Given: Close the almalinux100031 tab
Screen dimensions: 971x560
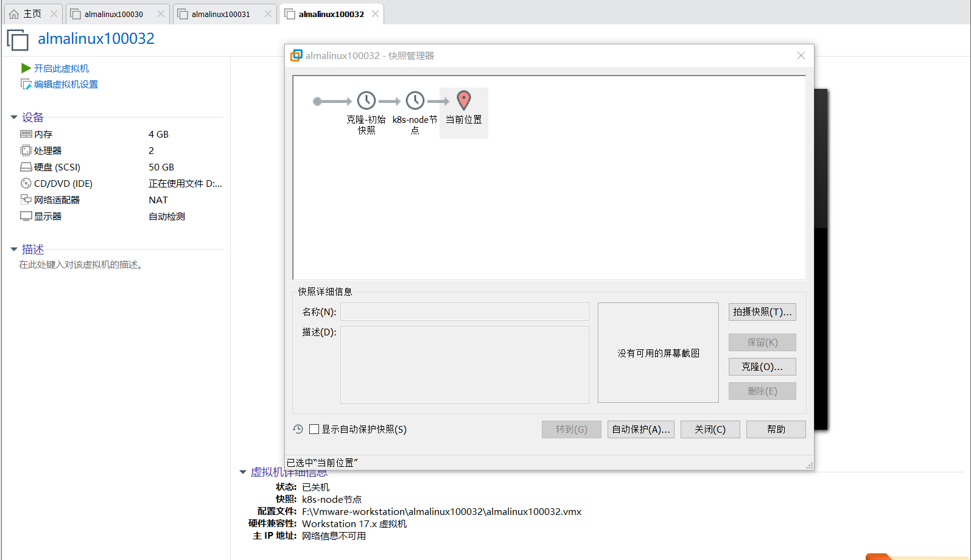Looking at the screenshot, I should [268, 14].
